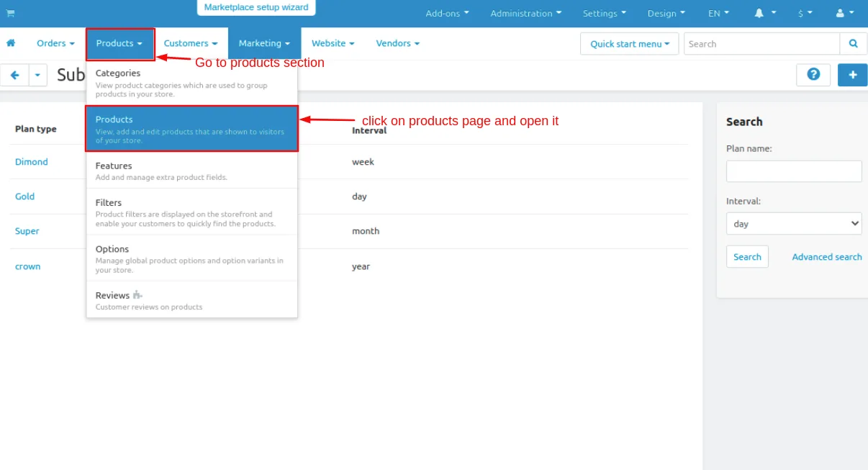Image resolution: width=868 pixels, height=470 pixels.
Task: Open the notifications bell menu
Action: pyautogui.click(x=765, y=13)
